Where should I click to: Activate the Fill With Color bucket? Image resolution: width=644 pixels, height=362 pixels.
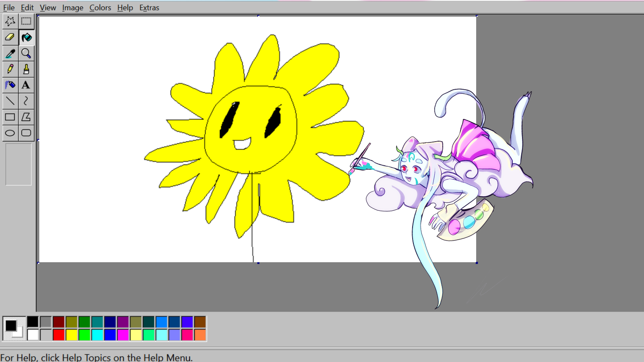click(x=26, y=37)
